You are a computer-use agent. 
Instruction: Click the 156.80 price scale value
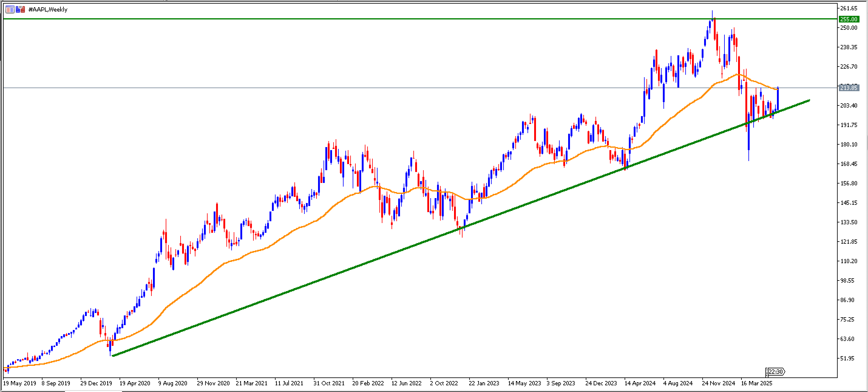click(849, 184)
